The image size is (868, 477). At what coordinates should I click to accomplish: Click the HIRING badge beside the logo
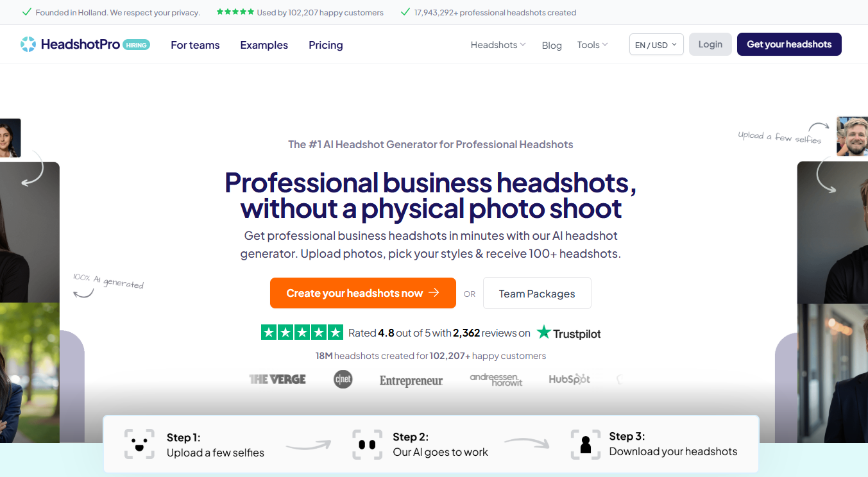click(x=136, y=45)
